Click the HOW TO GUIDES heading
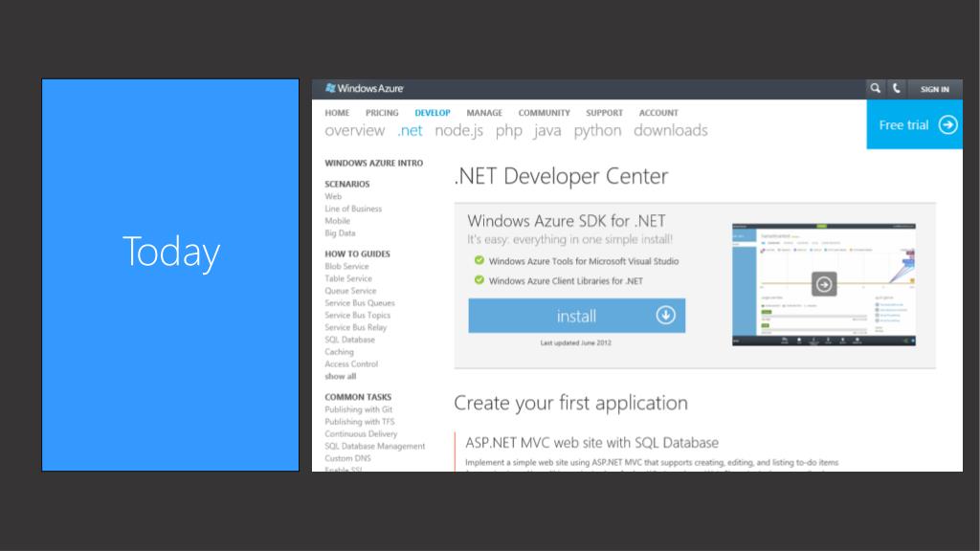 358,254
